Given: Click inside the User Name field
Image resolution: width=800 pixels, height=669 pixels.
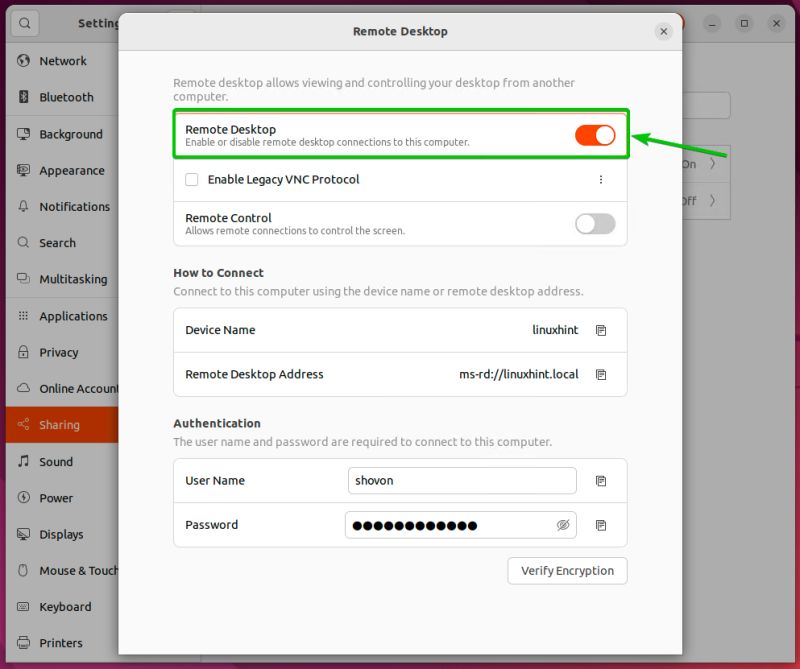Looking at the screenshot, I should pyautogui.click(x=461, y=480).
